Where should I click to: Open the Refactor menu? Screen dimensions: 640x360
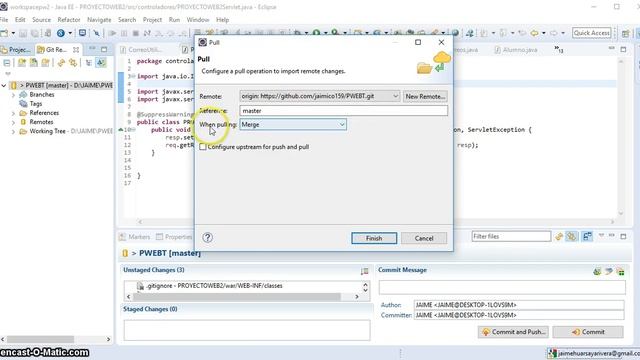(69, 20)
